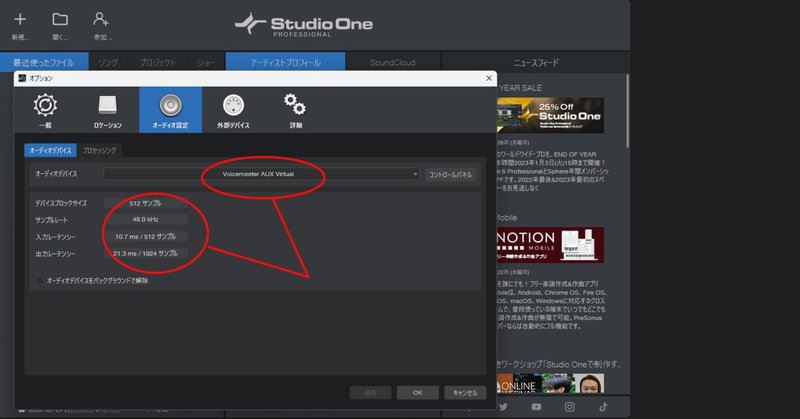The width and height of the screenshot is (800, 419).
Task: Open the Voicemeeter AUX Virtual device dropdown
Action: [262, 174]
